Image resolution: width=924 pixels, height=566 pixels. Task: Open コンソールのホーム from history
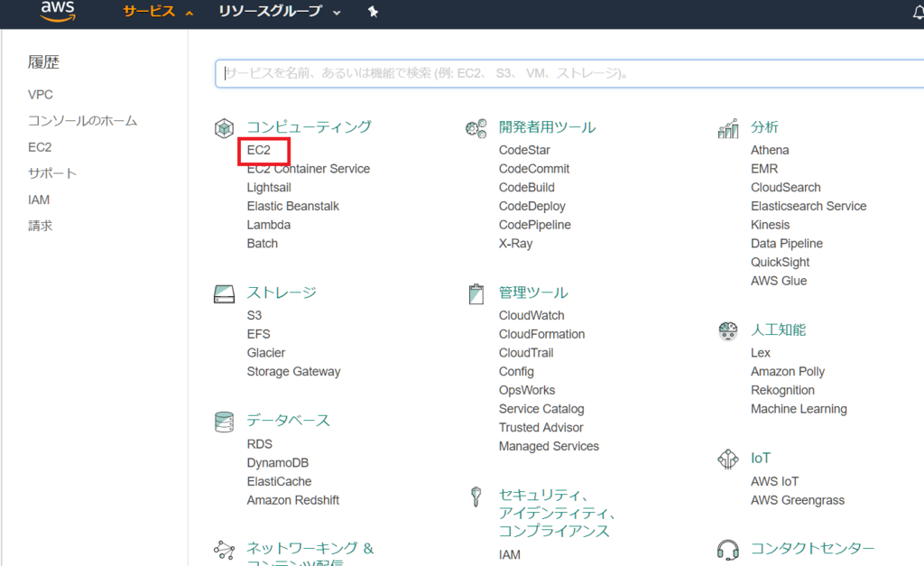coord(82,121)
